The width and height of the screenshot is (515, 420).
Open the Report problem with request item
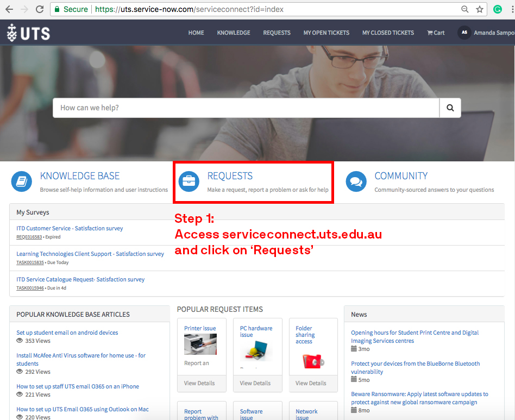tap(201, 415)
